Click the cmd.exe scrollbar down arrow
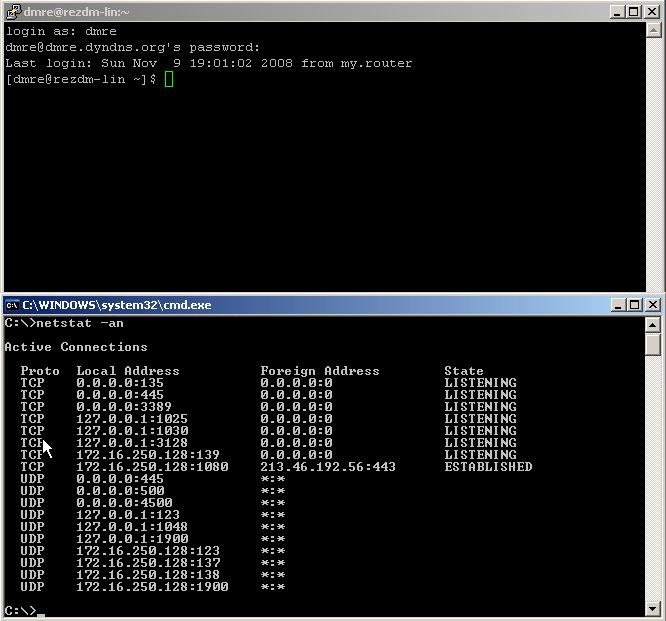This screenshot has height=621, width=666. point(653,608)
